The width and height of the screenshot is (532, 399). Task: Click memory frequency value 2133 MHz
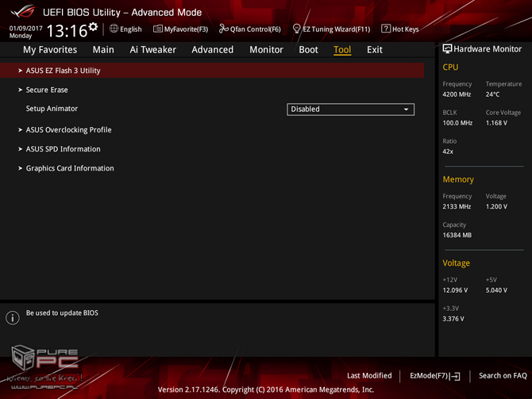tap(457, 206)
